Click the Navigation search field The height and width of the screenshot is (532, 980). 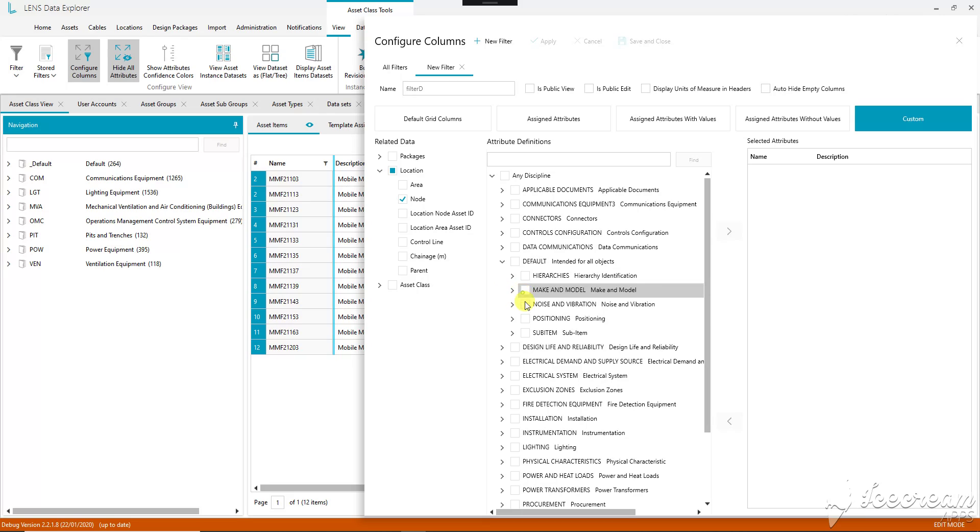click(x=103, y=144)
